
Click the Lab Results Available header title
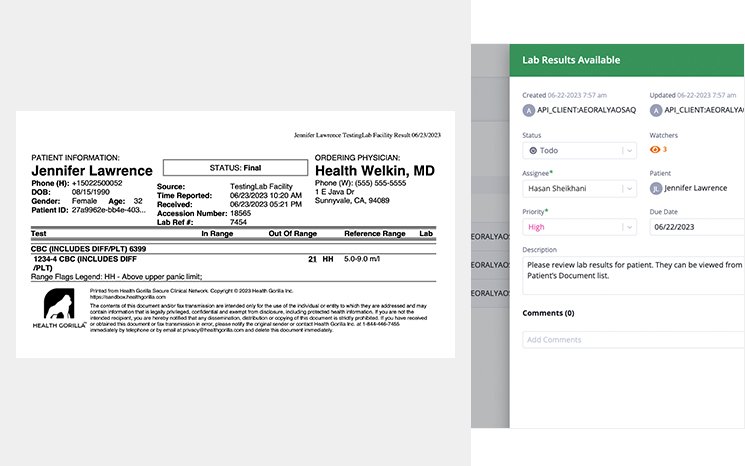pos(571,60)
